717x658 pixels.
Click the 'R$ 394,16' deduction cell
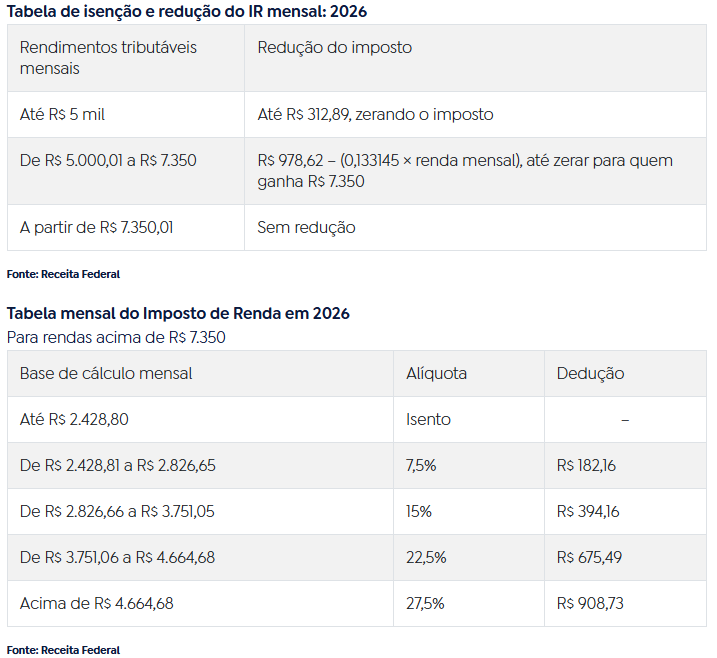coord(588,511)
